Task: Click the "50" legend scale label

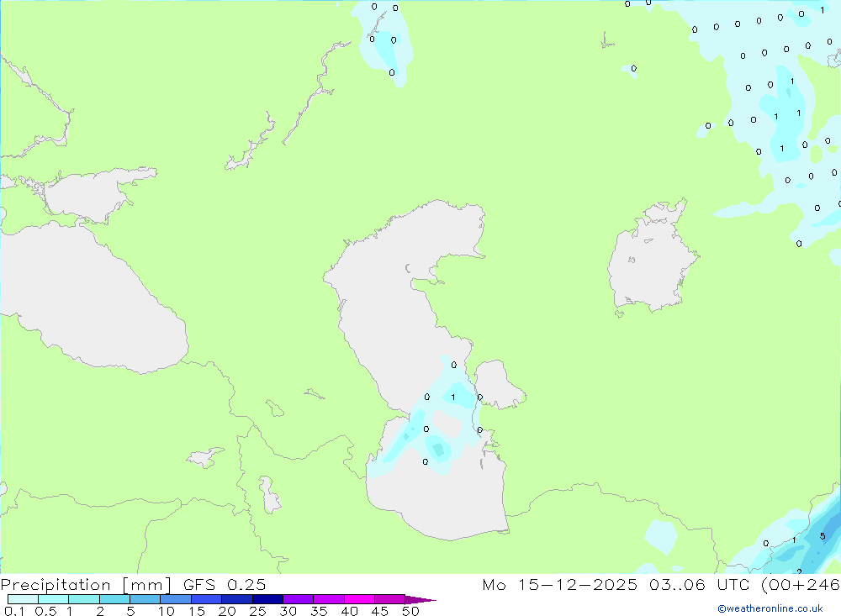Action: 410,611
